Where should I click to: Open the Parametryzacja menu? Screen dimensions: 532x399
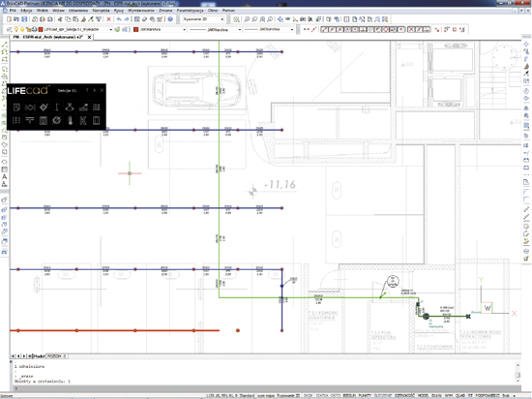click(190, 11)
